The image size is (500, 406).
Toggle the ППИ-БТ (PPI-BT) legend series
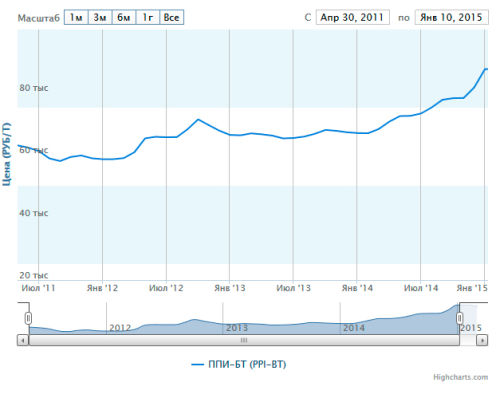[x=239, y=364]
